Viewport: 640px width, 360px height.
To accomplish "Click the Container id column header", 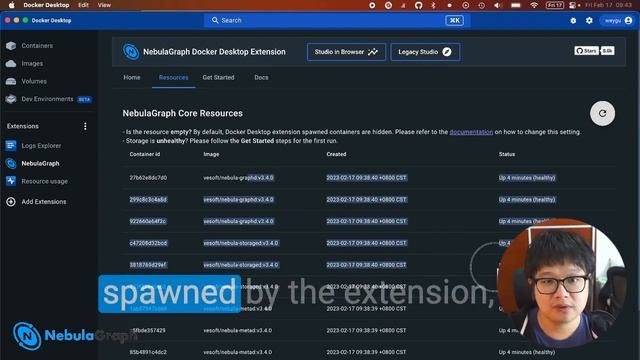I will [x=144, y=154].
